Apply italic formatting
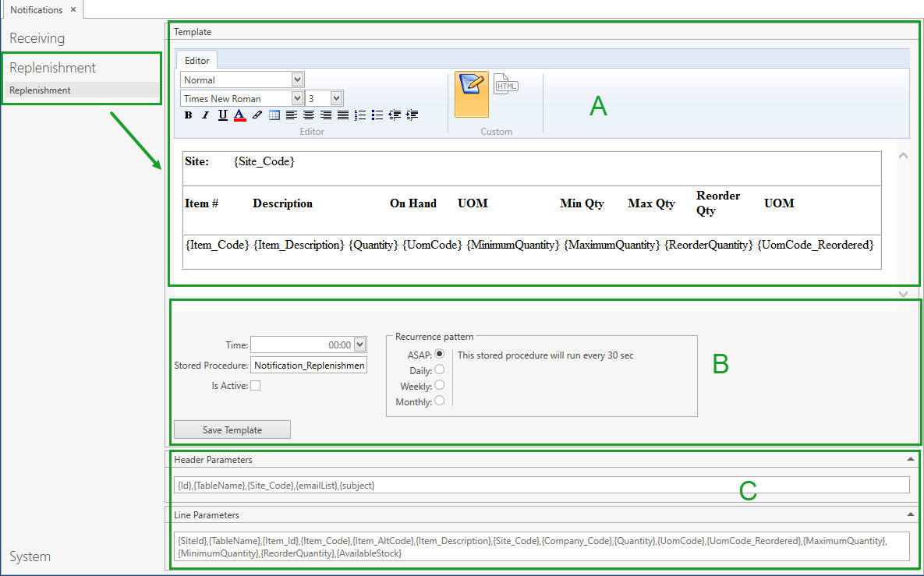This screenshot has height=576, width=924. (205, 115)
